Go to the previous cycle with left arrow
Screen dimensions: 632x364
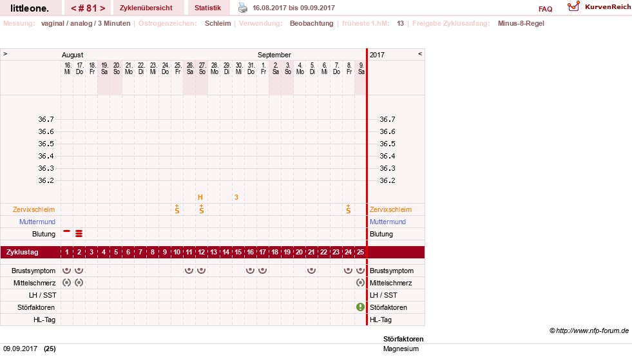click(x=73, y=8)
